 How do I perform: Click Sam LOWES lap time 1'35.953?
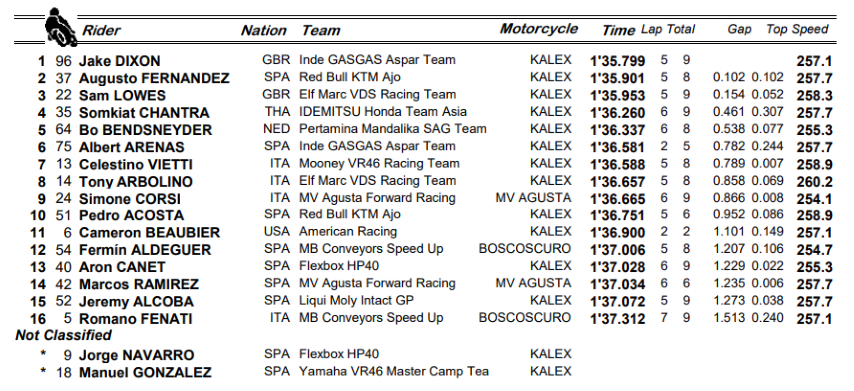(618, 96)
